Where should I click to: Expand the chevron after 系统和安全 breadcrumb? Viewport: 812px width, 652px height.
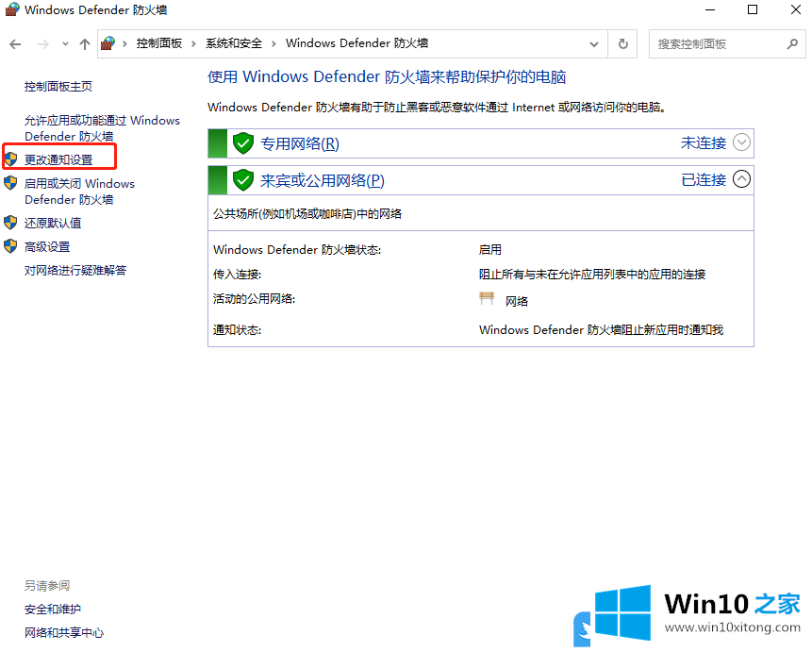click(273, 44)
